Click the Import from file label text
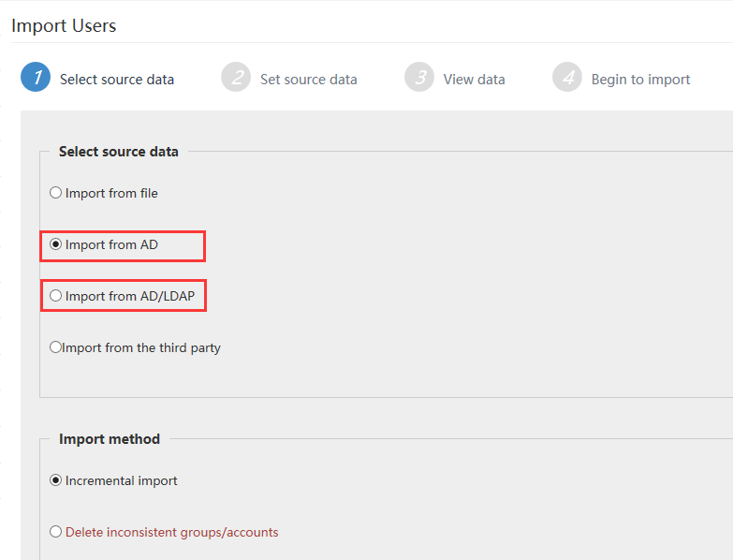The image size is (733, 560). 111,194
